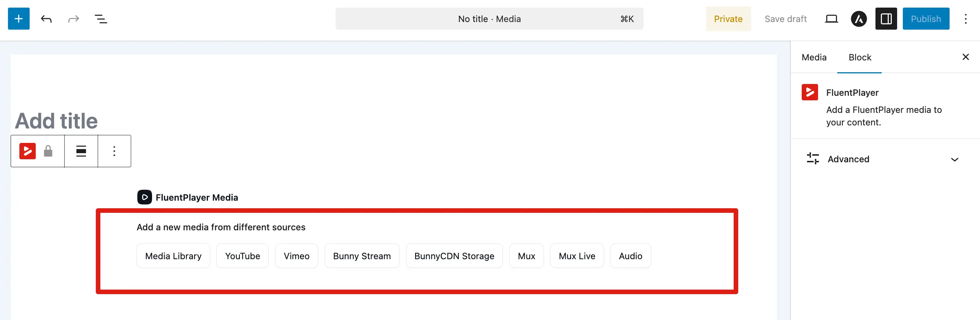Choose the Audio source

[630, 256]
